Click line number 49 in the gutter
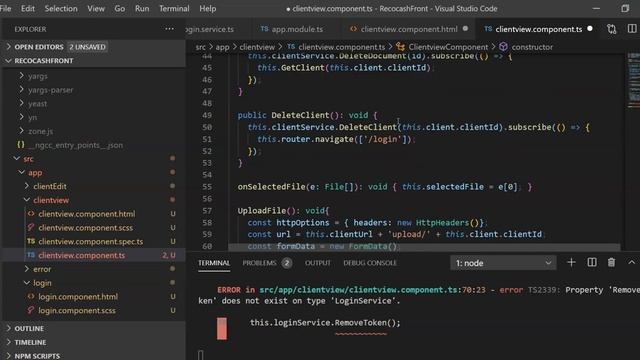 coord(207,116)
